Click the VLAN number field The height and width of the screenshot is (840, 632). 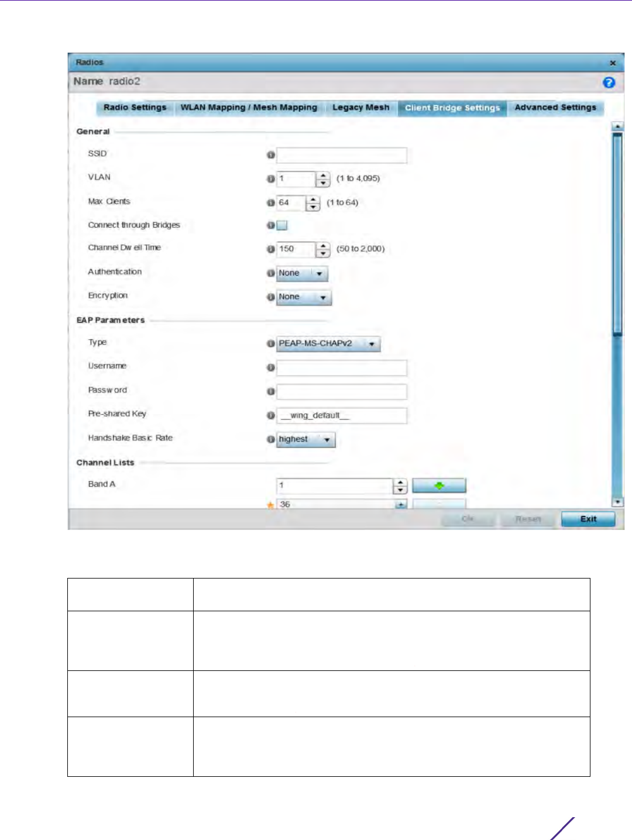click(x=296, y=179)
